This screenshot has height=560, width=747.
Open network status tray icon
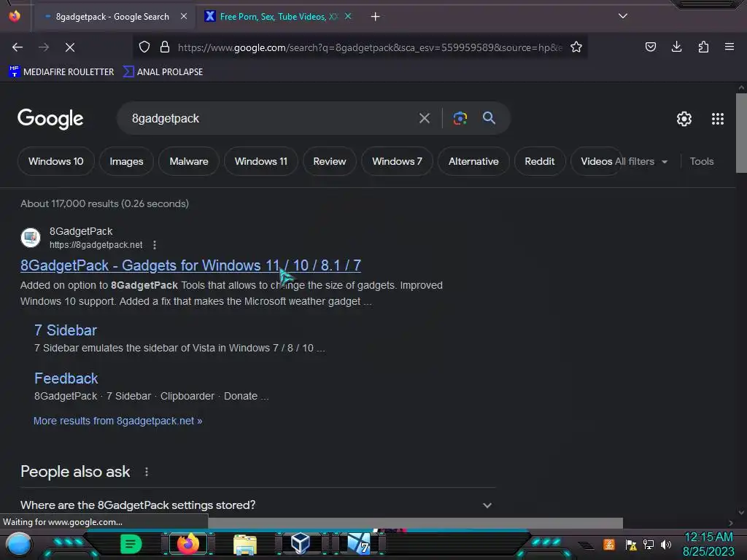coord(649,544)
